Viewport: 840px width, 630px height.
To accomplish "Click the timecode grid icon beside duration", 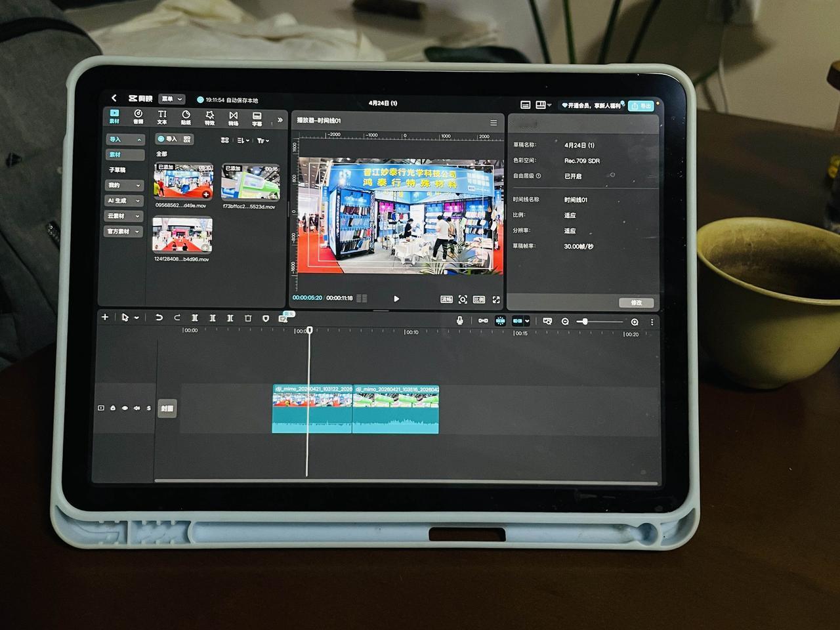I will [362, 299].
